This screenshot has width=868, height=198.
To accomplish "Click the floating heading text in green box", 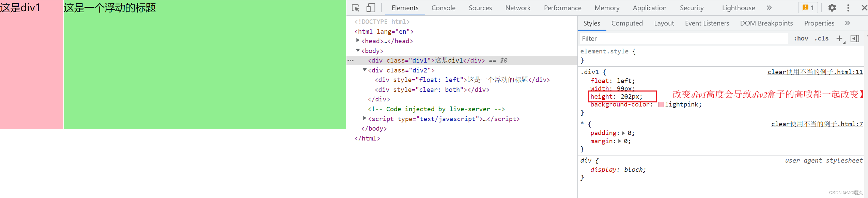I will (x=110, y=7).
